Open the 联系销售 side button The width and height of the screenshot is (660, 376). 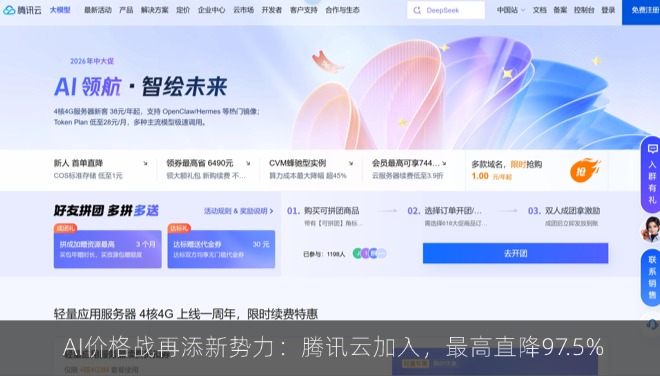[x=652, y=277]
